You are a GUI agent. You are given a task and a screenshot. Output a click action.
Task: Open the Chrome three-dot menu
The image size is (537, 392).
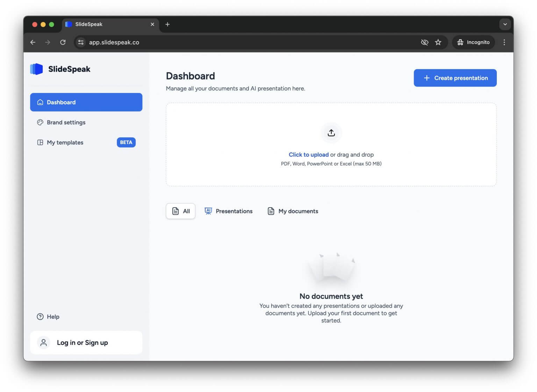(x=504, y=42)
